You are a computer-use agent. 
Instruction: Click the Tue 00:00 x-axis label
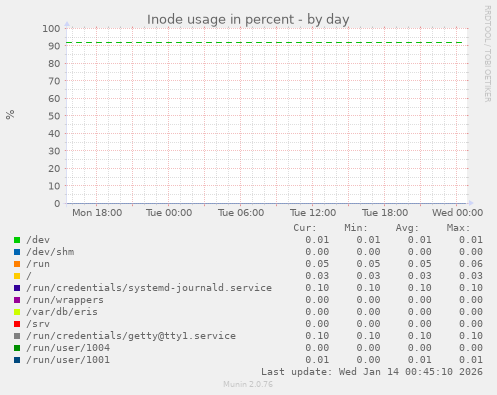[x=169, y=213]
